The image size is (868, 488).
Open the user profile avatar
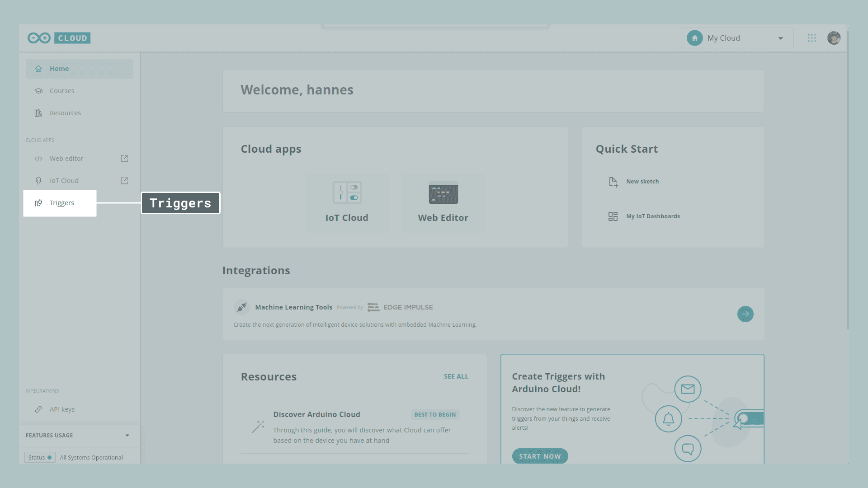[x=834, y=38]
